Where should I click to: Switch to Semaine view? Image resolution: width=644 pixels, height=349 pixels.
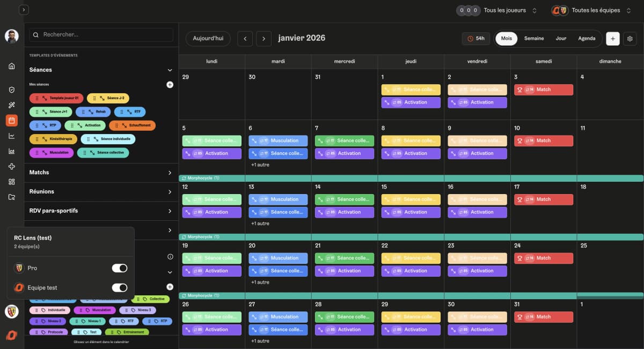[533, 39]
